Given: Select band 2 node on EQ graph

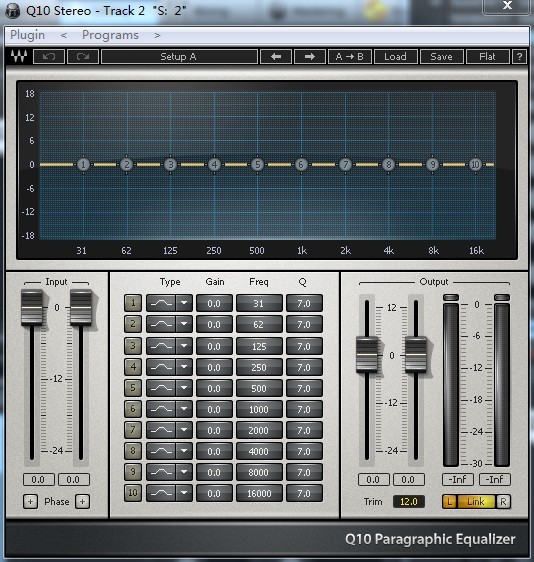Looking at the screenshot, I should point(127,165).
